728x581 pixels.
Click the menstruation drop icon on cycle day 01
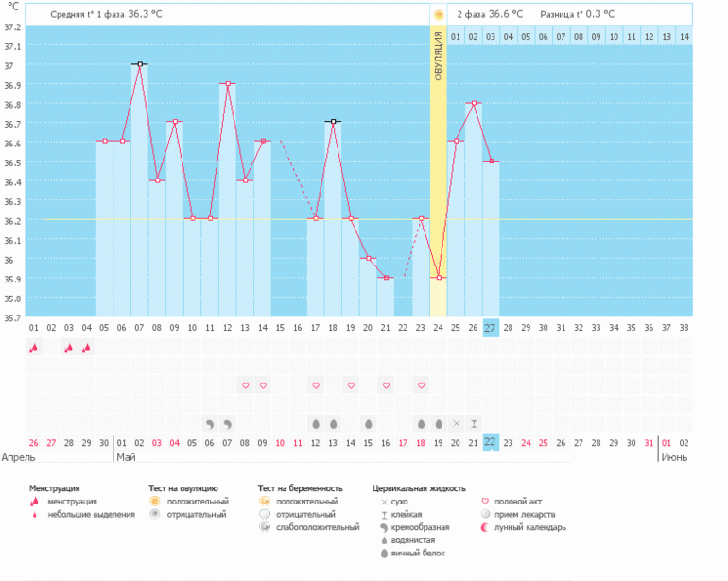point(34,348)
